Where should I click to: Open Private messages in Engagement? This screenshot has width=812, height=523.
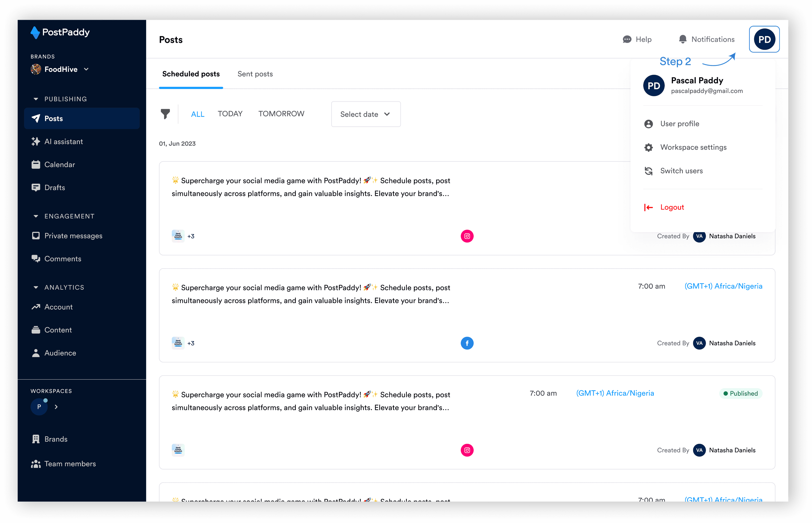[73, 236]
